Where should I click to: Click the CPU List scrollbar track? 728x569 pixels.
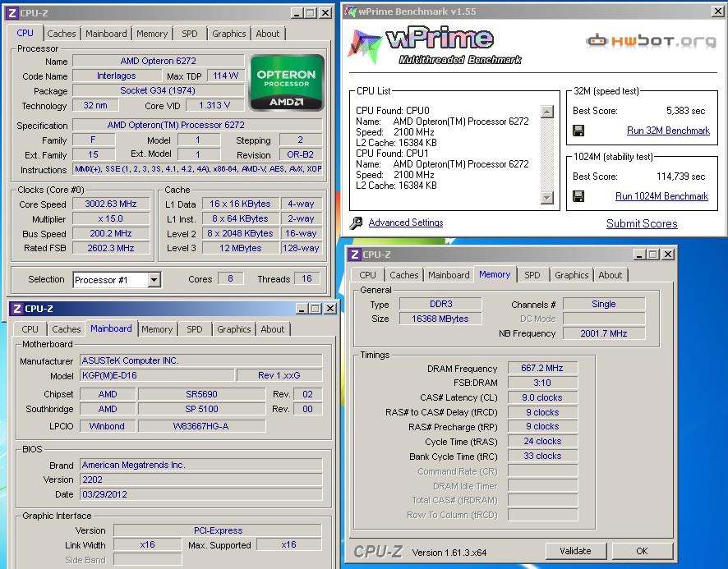pyautogui.click(x=547, y=154)
